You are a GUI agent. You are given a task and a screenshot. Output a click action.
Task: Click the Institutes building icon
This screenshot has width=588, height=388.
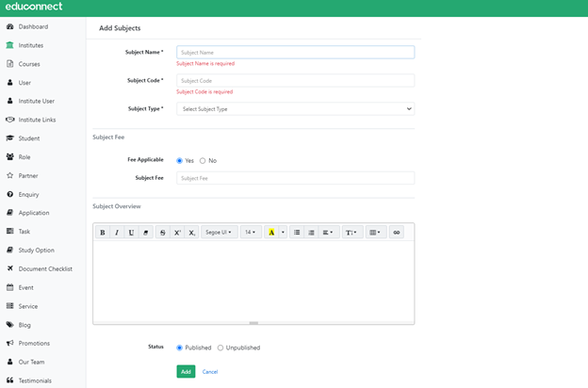[10, 45]
